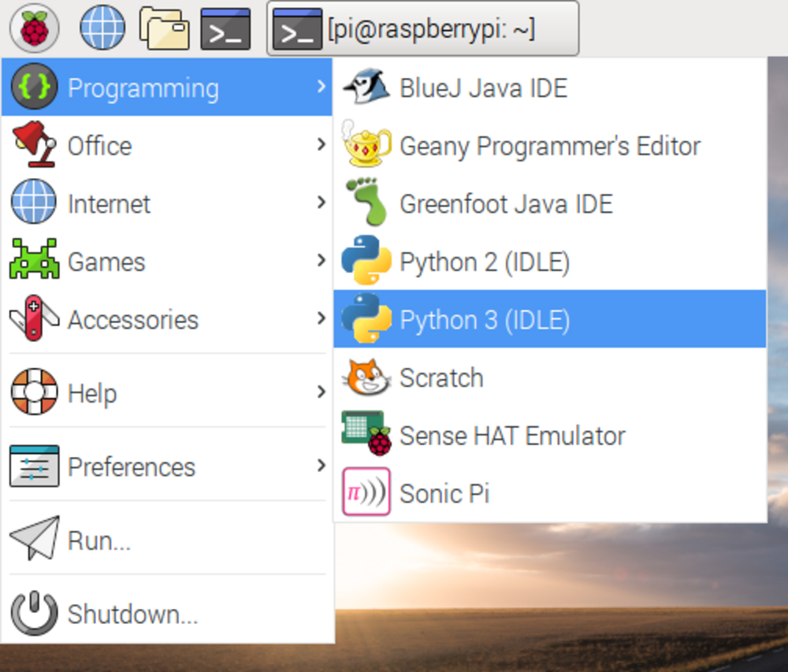Expand the Programming submenu arrow
The height and width of the screenshot is (672, 788).
[x=322, y=87]
